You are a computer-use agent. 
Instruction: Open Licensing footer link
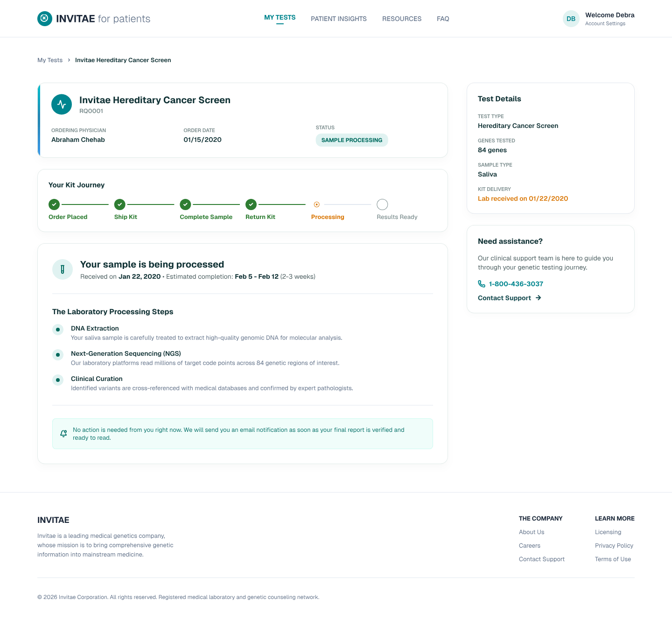click(x=608, y=532)
